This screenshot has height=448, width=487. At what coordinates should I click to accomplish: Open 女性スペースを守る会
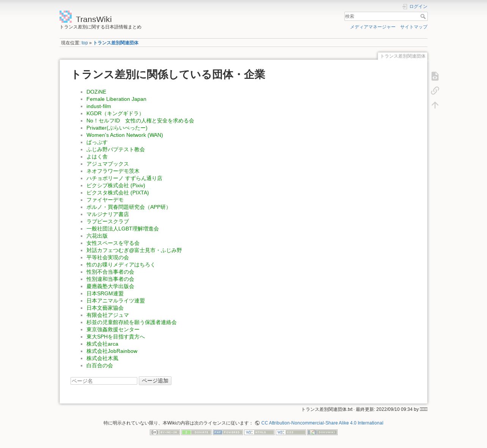[x=113, y=243]
